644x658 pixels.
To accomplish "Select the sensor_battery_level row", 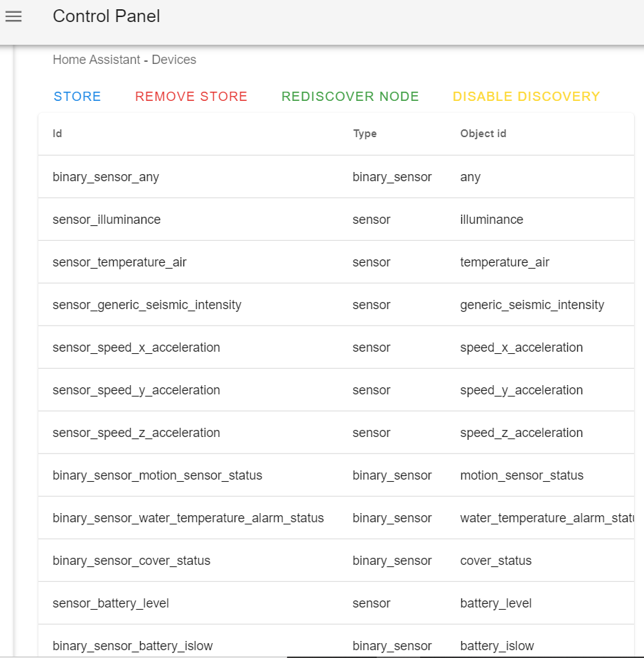I will (111, 603).
